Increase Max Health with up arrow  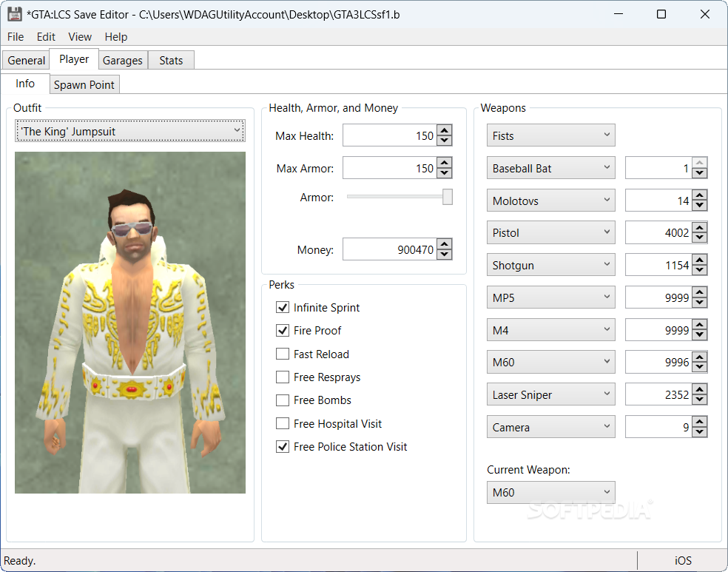pyautogui.click(x=445, y=130)
